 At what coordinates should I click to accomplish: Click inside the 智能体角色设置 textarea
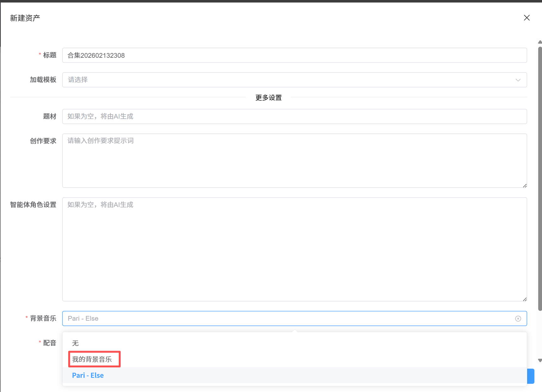294,249
